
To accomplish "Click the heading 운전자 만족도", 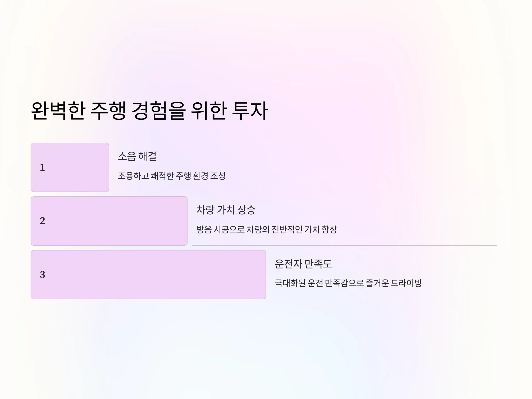I will click(303, 264).
